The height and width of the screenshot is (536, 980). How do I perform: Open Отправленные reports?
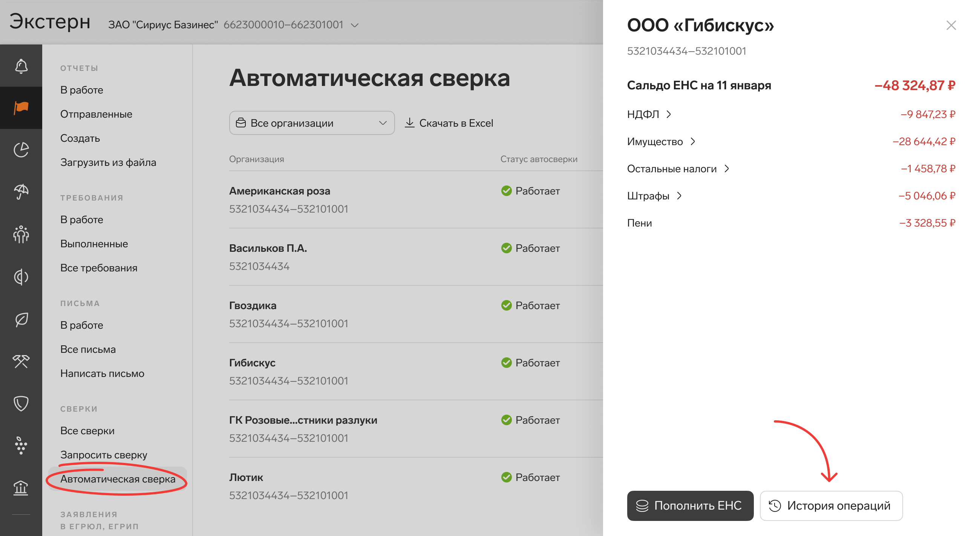(96, 114)
